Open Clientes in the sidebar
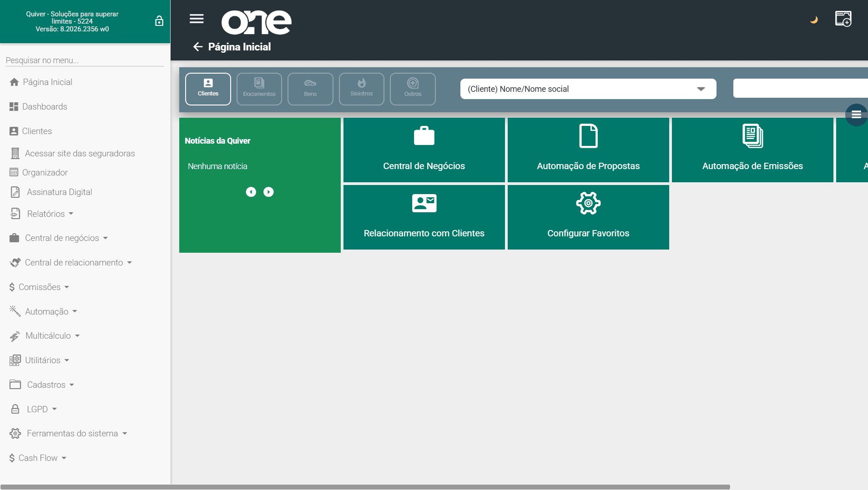Image resolution: width=868 pixels, height=490 pixels. tap(37, 131)
